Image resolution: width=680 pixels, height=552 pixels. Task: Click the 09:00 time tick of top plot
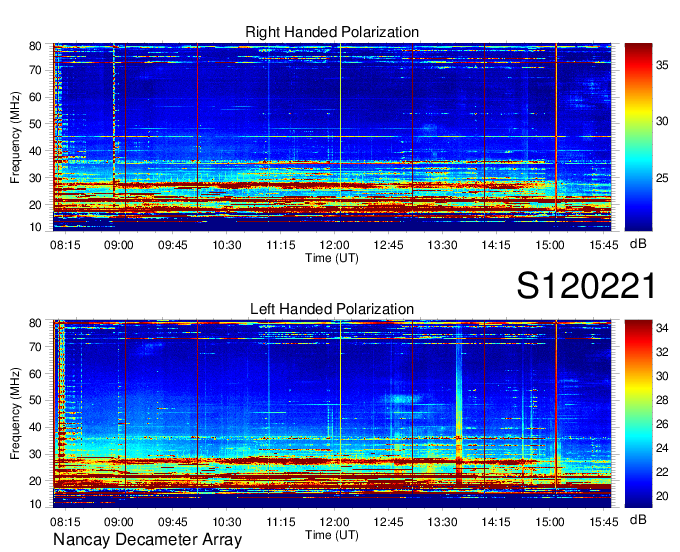(119, 245)
